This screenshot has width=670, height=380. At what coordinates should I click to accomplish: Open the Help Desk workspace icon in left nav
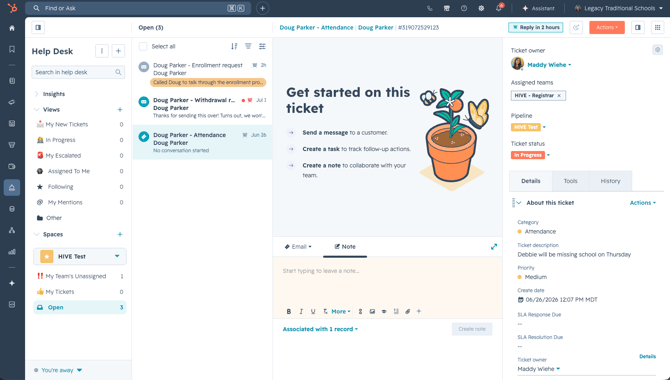[x=12, y=188]
